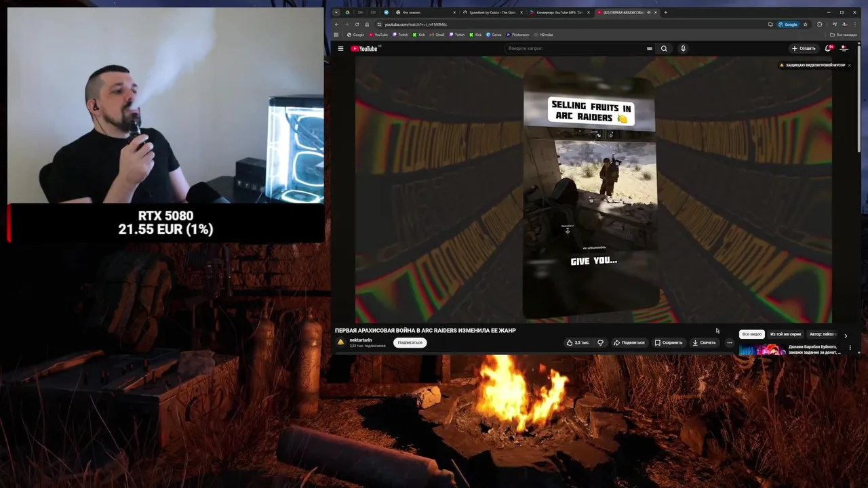
Task: Go forward in the browser
Action: click(347, 24)
